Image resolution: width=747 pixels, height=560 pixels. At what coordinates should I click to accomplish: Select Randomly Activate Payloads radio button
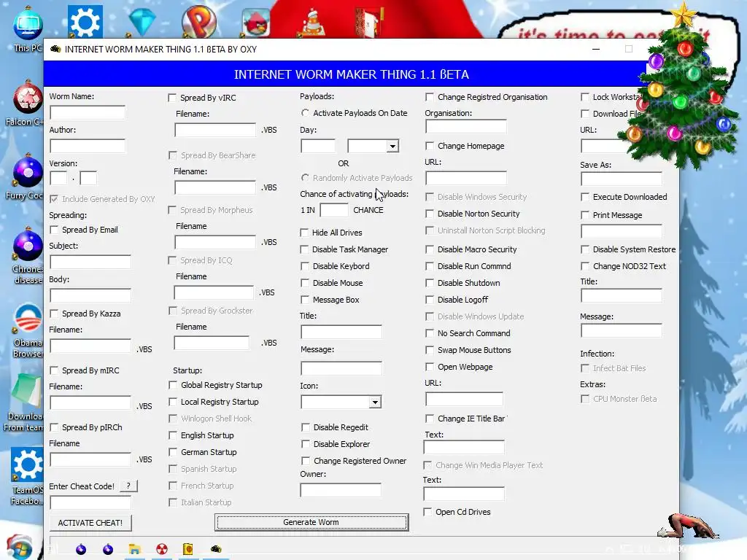(305, 178)
